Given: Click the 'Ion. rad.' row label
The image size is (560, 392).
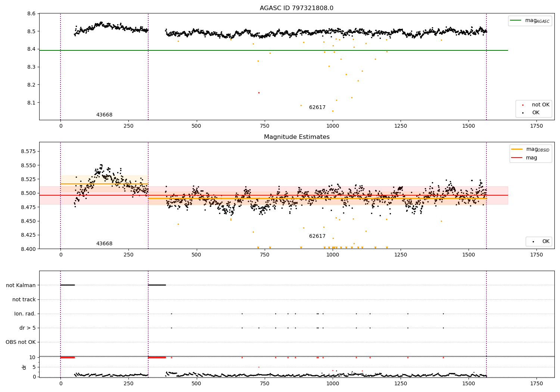Looking at the screenshot, I should pos(25,314).
